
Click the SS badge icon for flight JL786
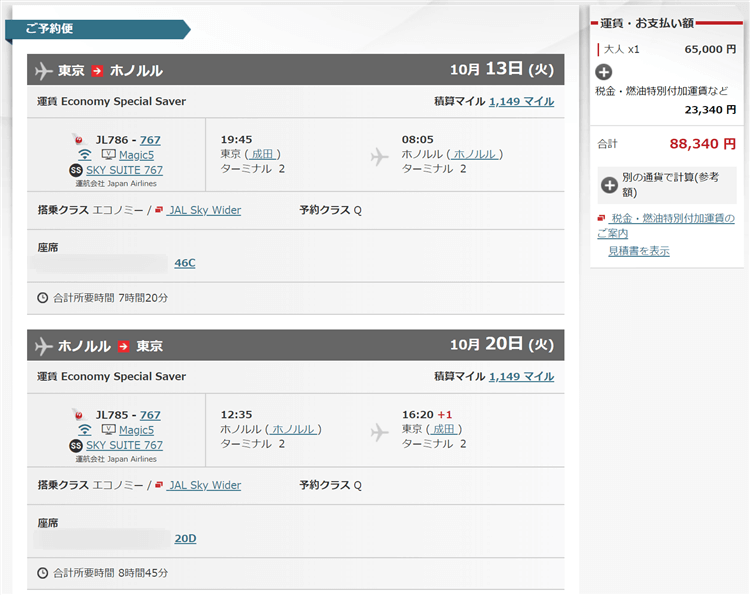coord(76,170)
